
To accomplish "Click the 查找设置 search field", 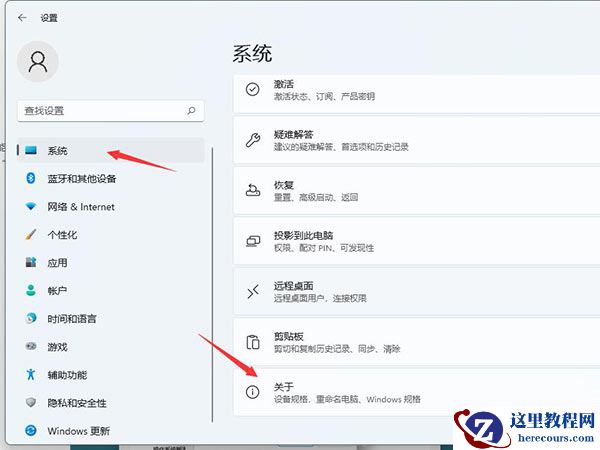I will coord(111,111).
